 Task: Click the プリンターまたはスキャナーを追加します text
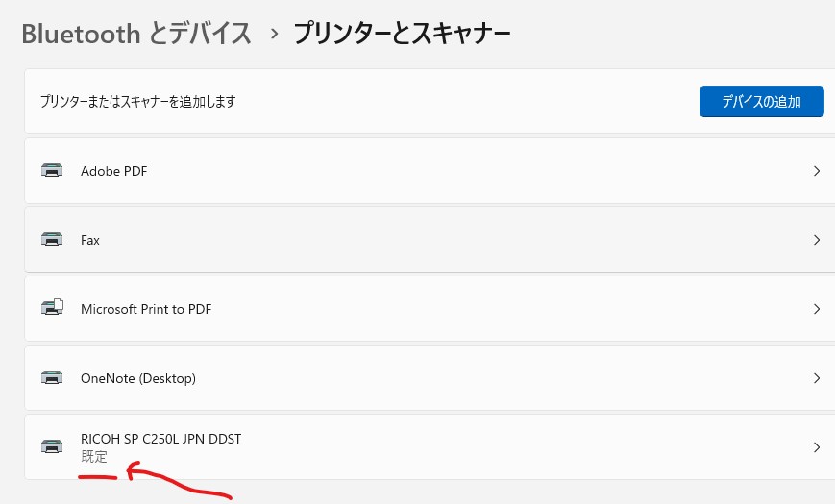[138, 101]
